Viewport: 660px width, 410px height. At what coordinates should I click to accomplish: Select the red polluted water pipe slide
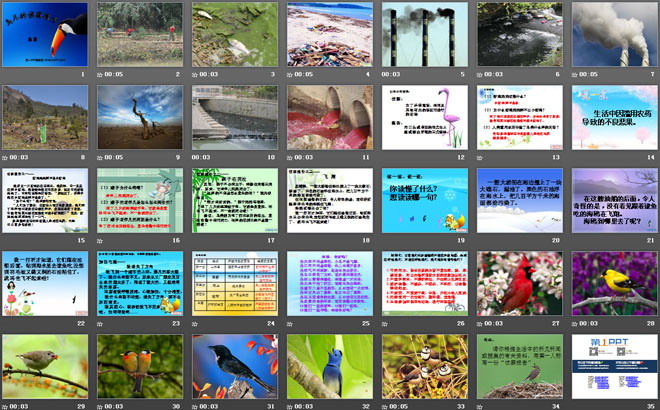(328, 117)
